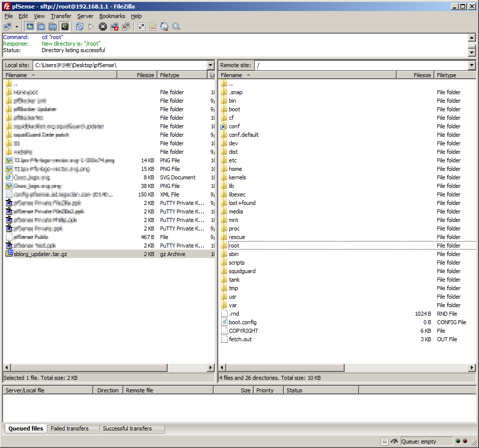Viewport: 479px width, 448px height.
Task: Toggle the transfer queue display
Action: (65, 27)
